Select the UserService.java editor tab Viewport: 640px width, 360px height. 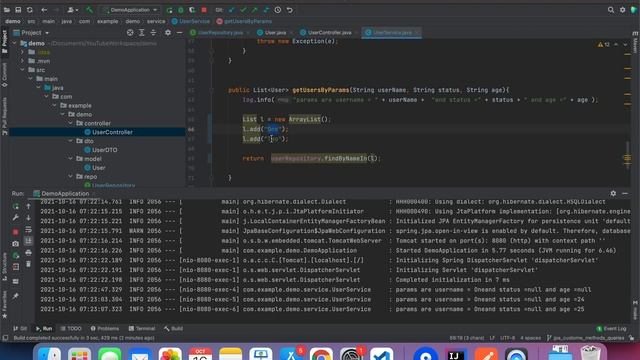click(x=391, y=33)
